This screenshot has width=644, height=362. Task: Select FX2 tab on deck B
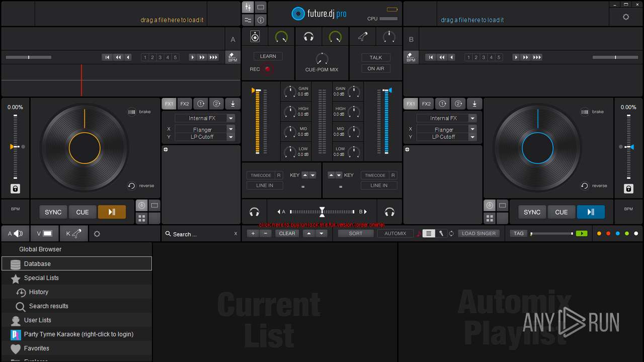coord(426,104)
